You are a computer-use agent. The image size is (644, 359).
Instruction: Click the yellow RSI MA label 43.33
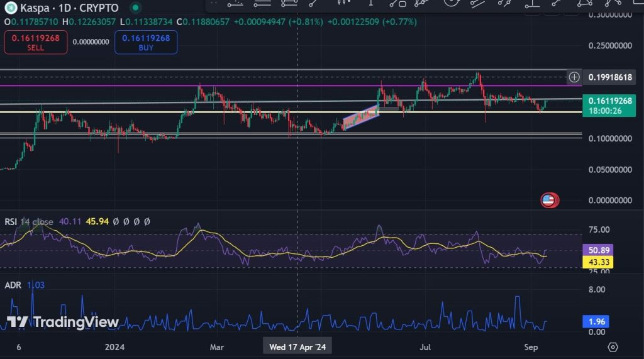[x=598, y=262]
